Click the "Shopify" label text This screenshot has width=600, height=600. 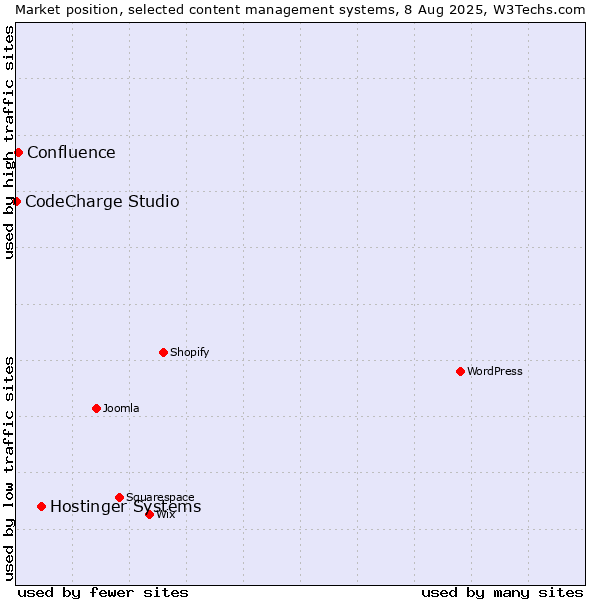coord(189,352)
